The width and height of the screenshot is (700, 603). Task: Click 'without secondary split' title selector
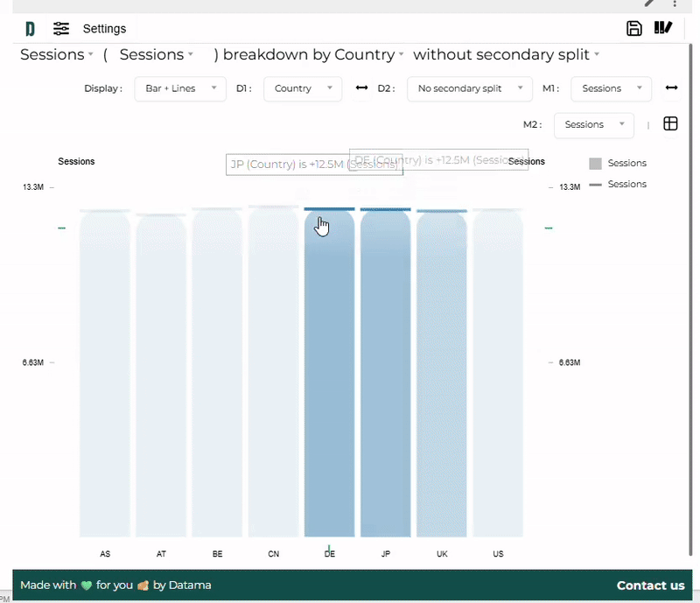pyautogui.click(x=506, y=54)
